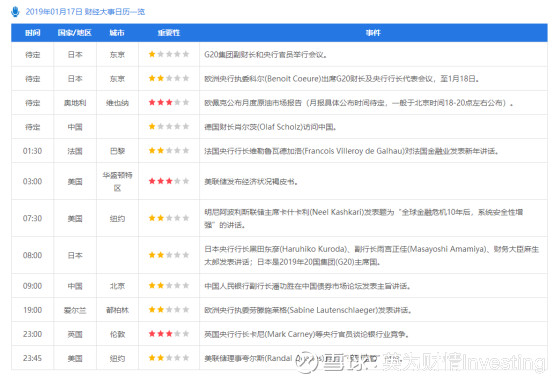Click the time cell 01:30
554x377 pixels.
pos(33,151)
